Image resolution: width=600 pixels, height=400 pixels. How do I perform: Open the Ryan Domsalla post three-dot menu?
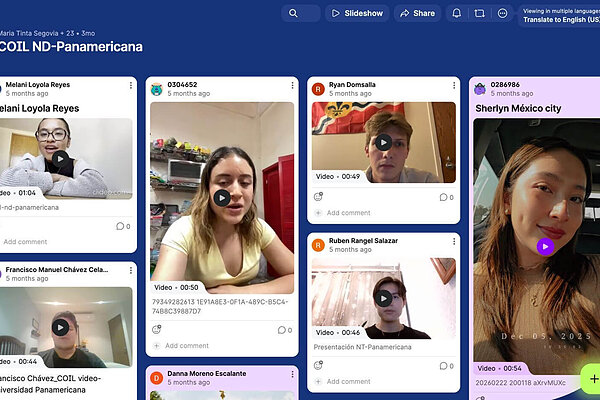(454, 85)
